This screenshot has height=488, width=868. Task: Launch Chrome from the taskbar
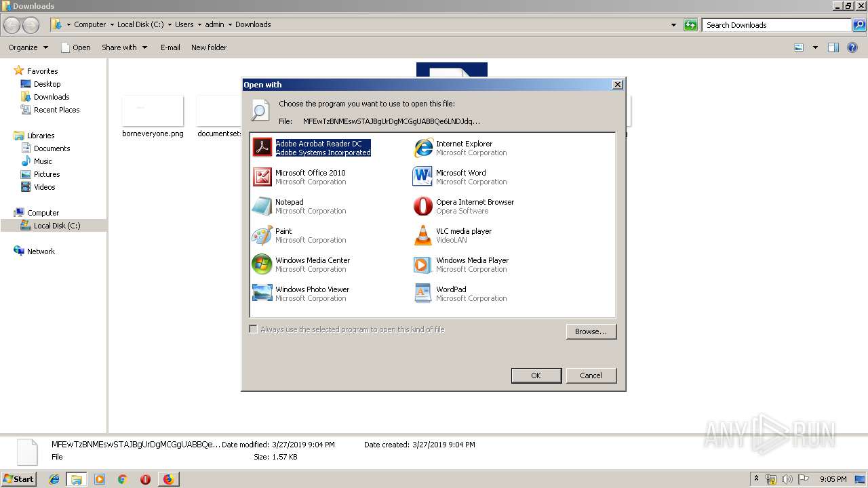[x=123, y=479]
